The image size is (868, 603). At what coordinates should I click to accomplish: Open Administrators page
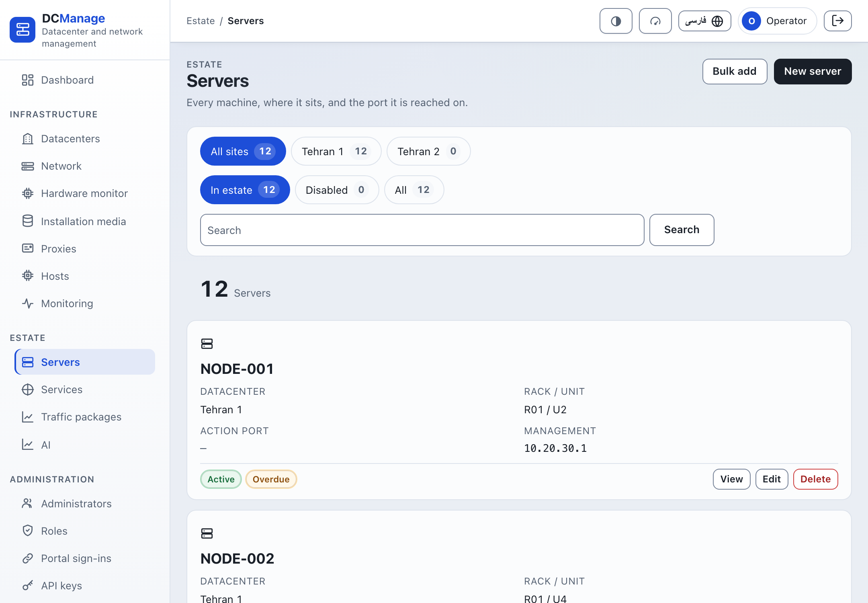(x=85, y=504)
